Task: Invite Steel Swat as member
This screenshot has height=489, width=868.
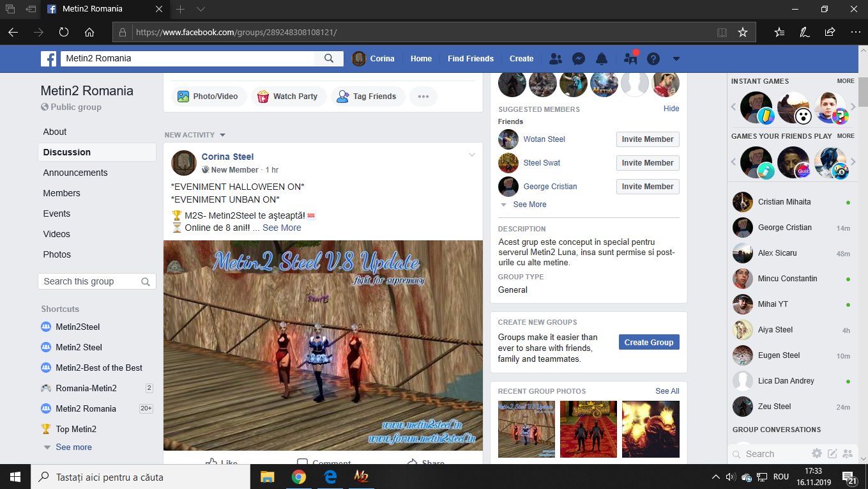Action: tap(648, 163)
